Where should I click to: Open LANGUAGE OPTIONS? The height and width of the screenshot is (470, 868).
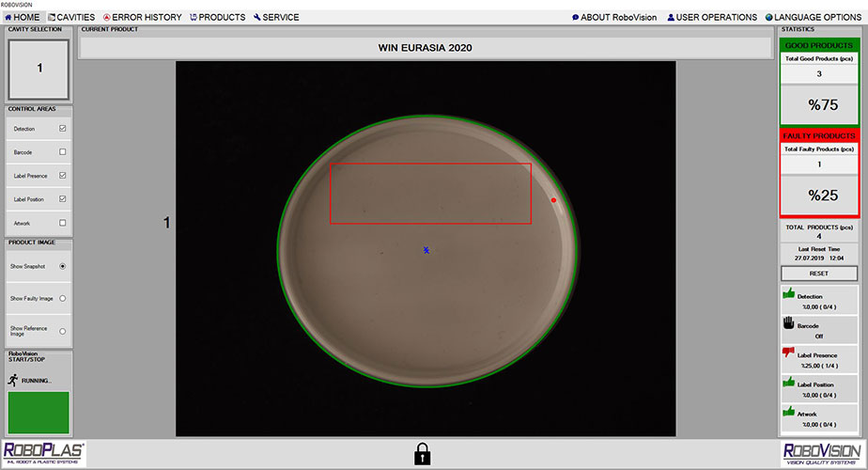tap(814, 17)
